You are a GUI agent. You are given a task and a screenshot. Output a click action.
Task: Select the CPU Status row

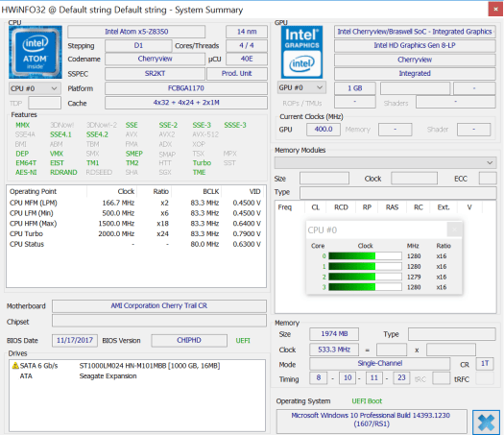(135, 244)
